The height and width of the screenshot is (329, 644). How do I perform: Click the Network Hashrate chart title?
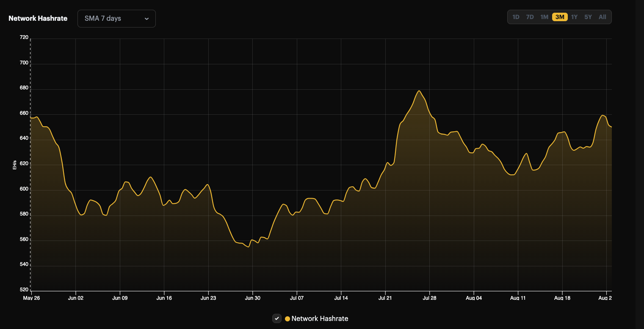click(x=37, y=18)
